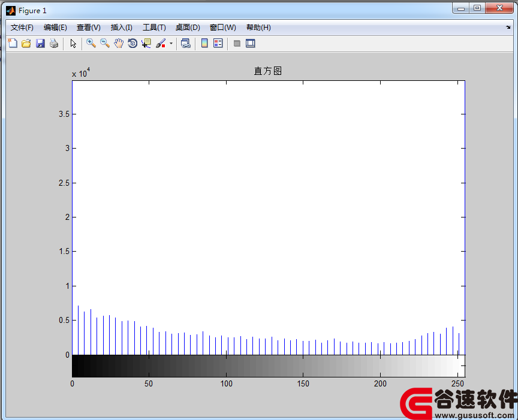Click the grayscale colorbar below the histogram
This screenshot has height=420, width=518.
click(268, 366)
